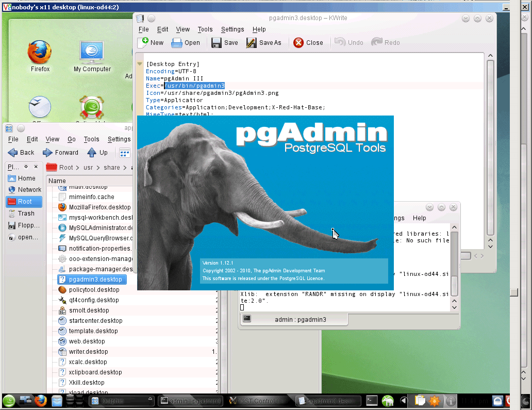Screen dimensions: 532x410
Task: Close the Places panel with x button
Action: click(x=36, y=167)
